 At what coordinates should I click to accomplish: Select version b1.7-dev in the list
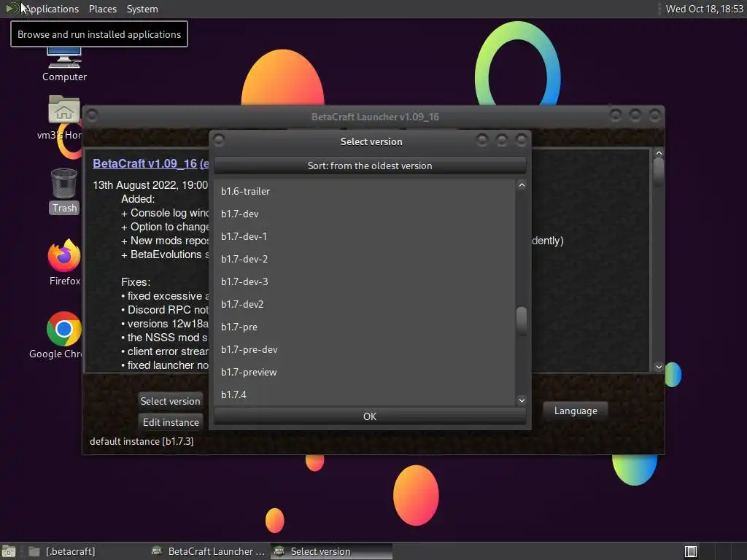[365, 214]
